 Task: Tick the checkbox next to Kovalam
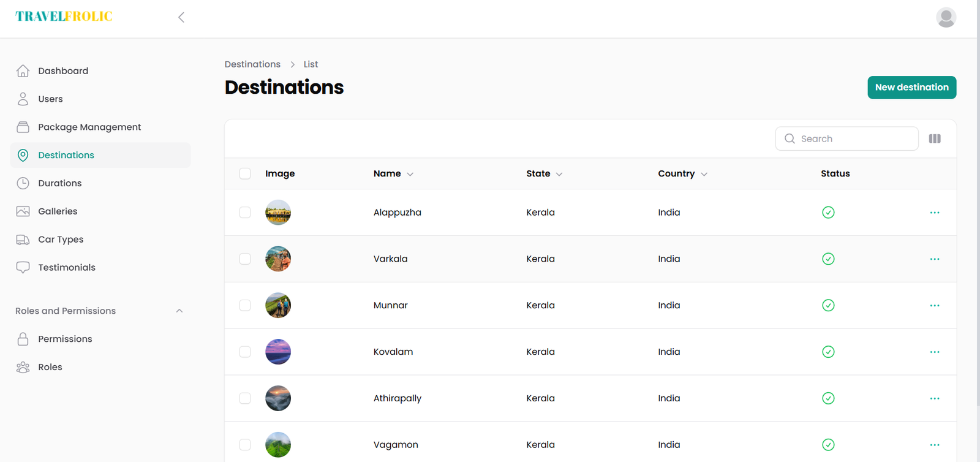(245, 352)
